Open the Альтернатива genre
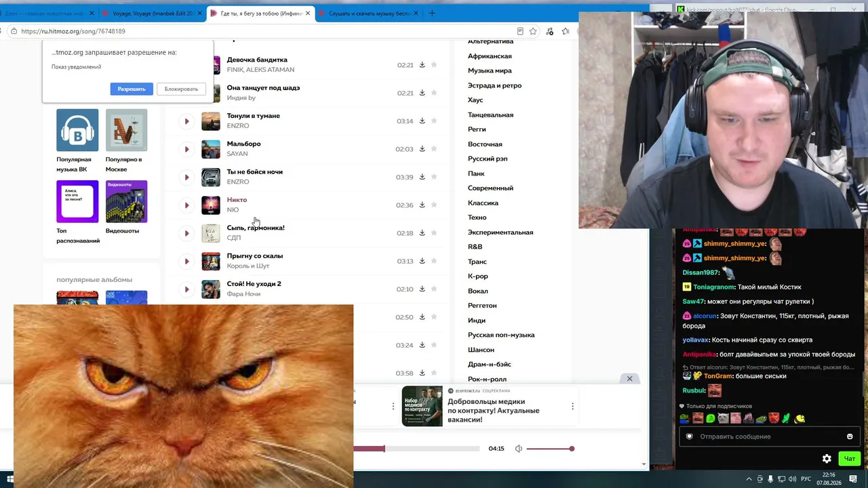This screenshot has height=488, width=868. [x=490, y=41]
